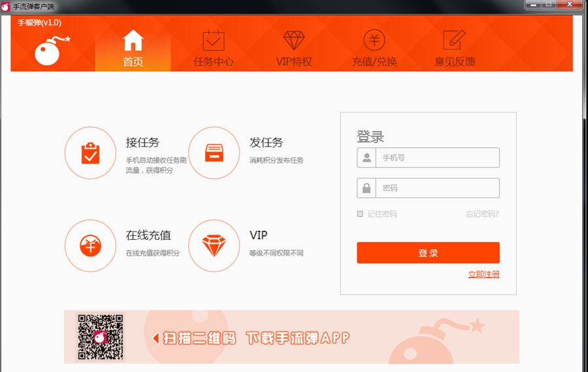The height and width of the screenshot is (372, 588).
Task: Click the pencil note icon for 意见反馈
Action: 455,40
